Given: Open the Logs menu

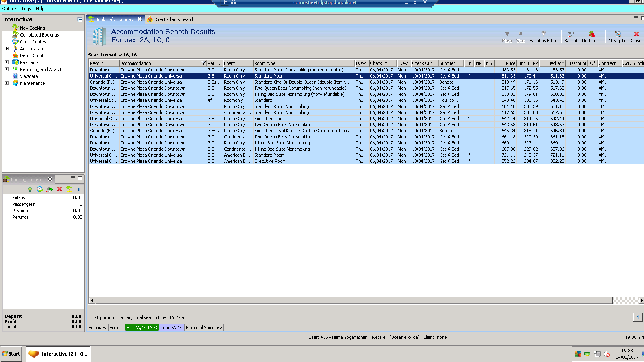Looking at the screenshot, I should [26, 9].
